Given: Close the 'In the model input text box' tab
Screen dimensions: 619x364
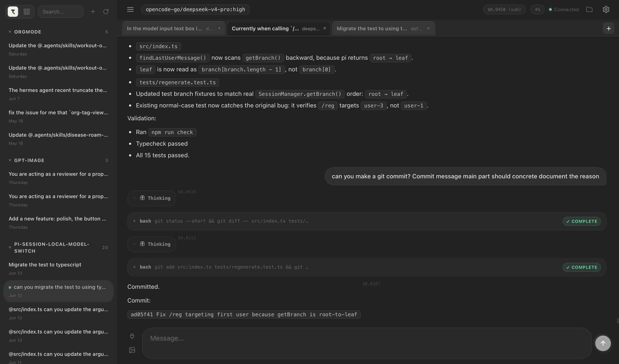Looking at the screenshot, I should (x=219, y=28).
